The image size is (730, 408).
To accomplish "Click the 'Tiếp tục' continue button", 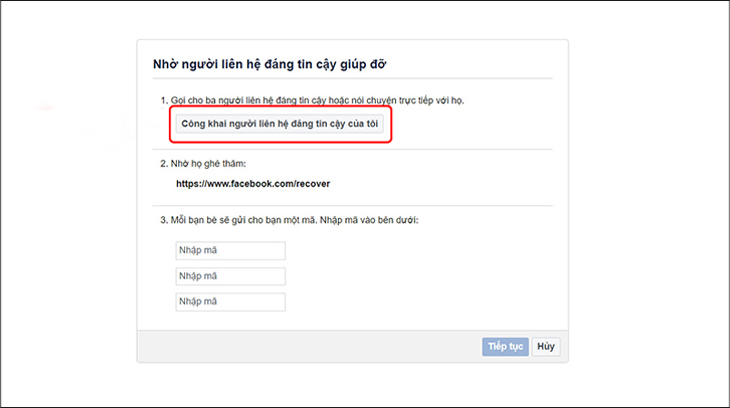I will (505, 347).
